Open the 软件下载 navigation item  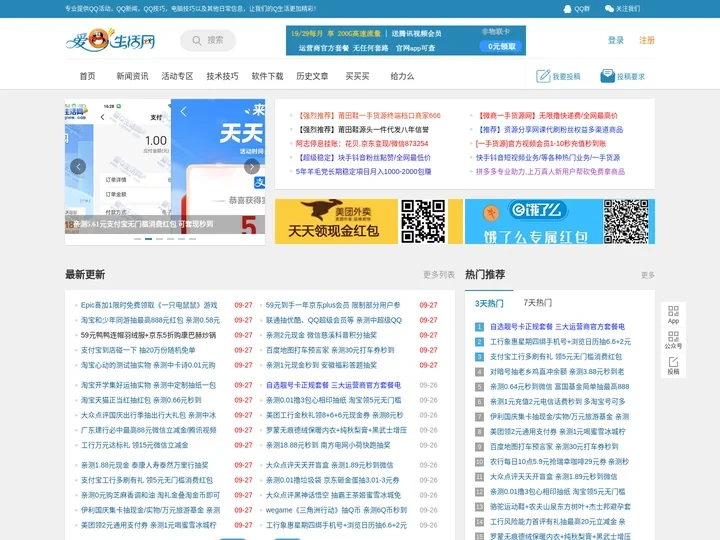pyautogui.click(x=267, y=76)
